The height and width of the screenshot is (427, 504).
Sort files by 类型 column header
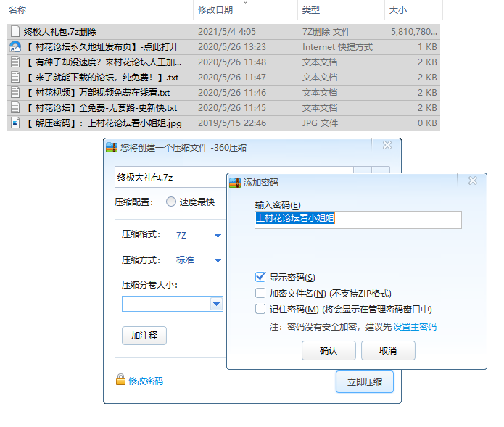point(311,10)
